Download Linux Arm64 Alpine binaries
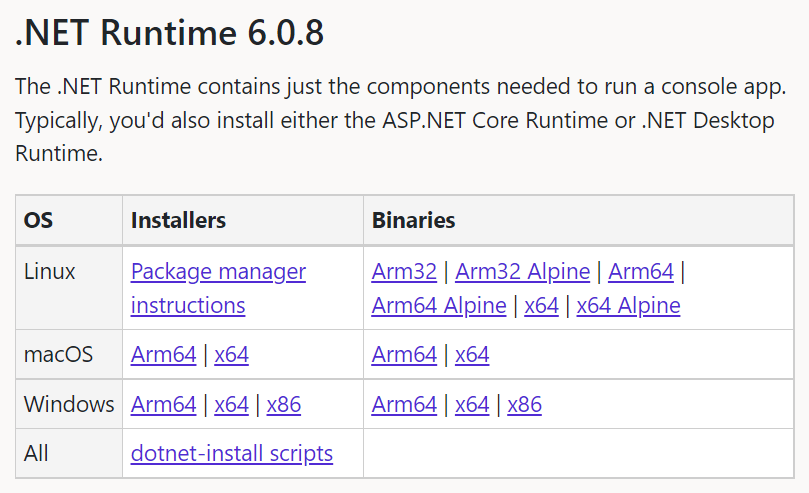 pyautogui.click(x=439, y=306)
